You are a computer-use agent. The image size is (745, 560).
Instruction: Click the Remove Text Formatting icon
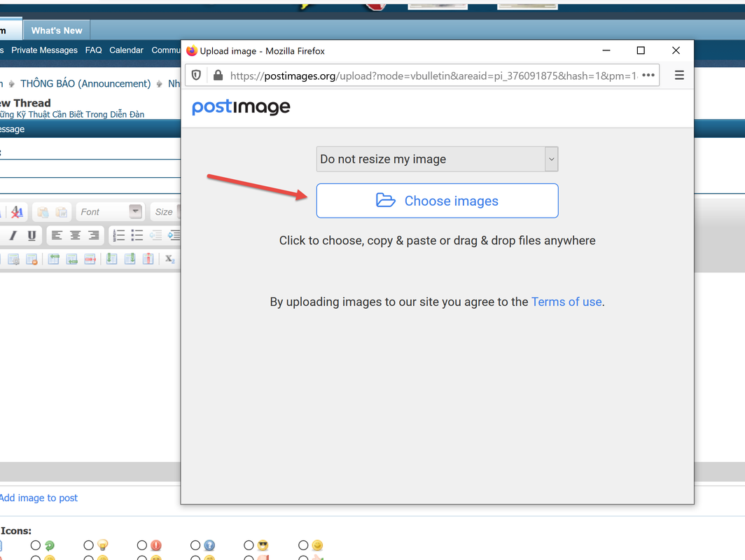click(17, 212)
